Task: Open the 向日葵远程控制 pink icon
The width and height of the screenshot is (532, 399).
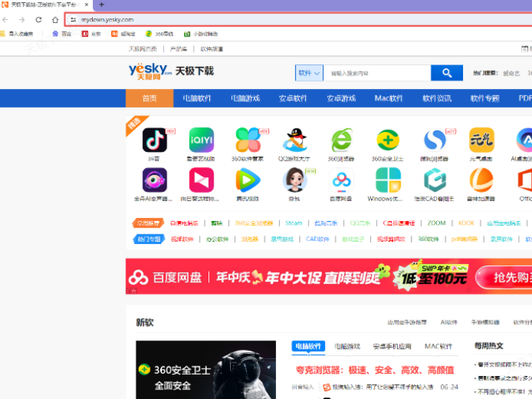Action: pos(201,180)
